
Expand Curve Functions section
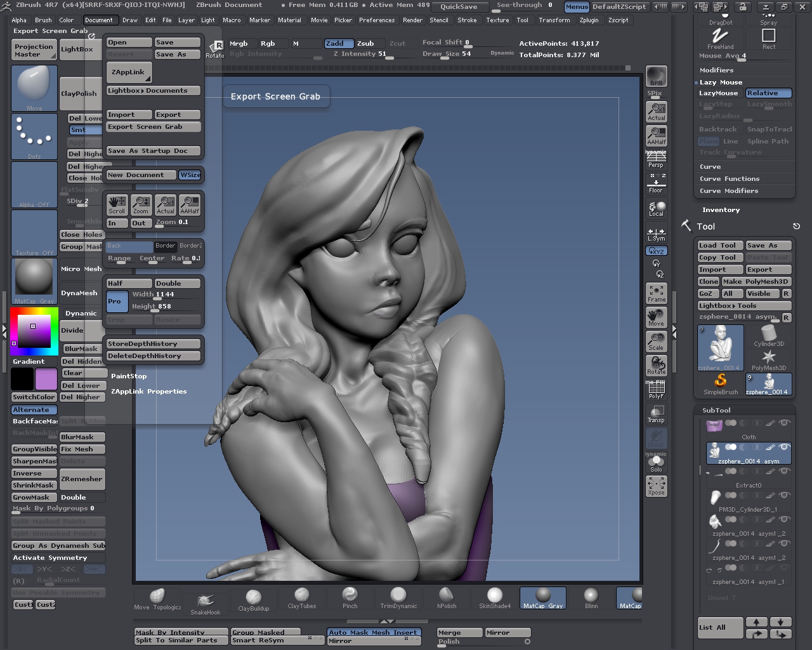730,179
